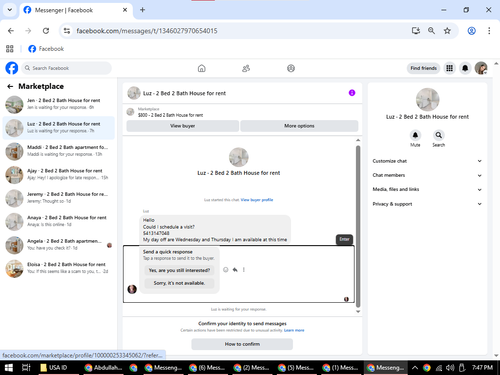Image resolution: width=500 pixels, height=375 pixels.
Task: Open the notifications bell in header
Action: tap(465, 68)
